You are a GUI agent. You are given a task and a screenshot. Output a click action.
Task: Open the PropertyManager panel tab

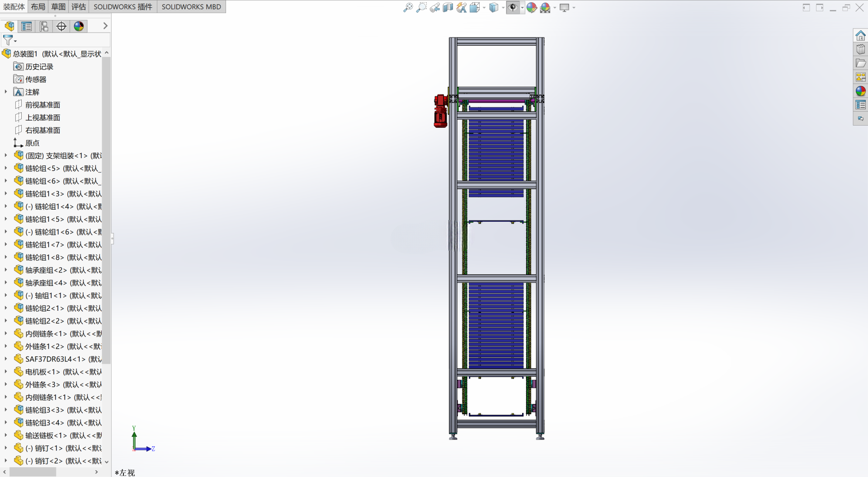pyautogui.click(x=27, y=26)
